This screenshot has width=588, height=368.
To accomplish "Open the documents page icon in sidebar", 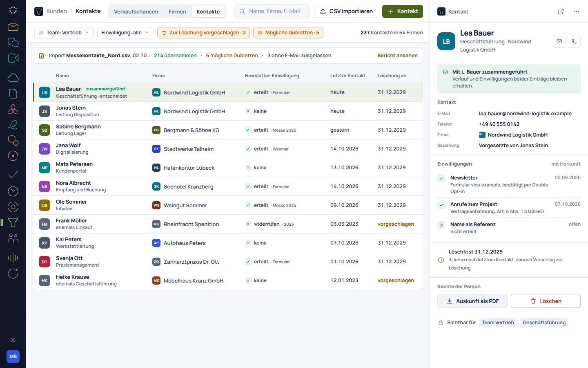I will [13, 93].
